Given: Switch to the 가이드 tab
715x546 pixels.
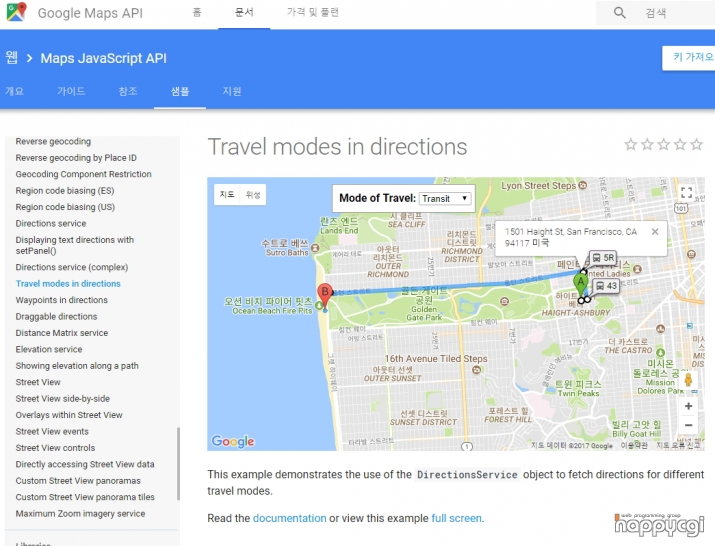Looking at the screenshot, I should tap(71, 91).
